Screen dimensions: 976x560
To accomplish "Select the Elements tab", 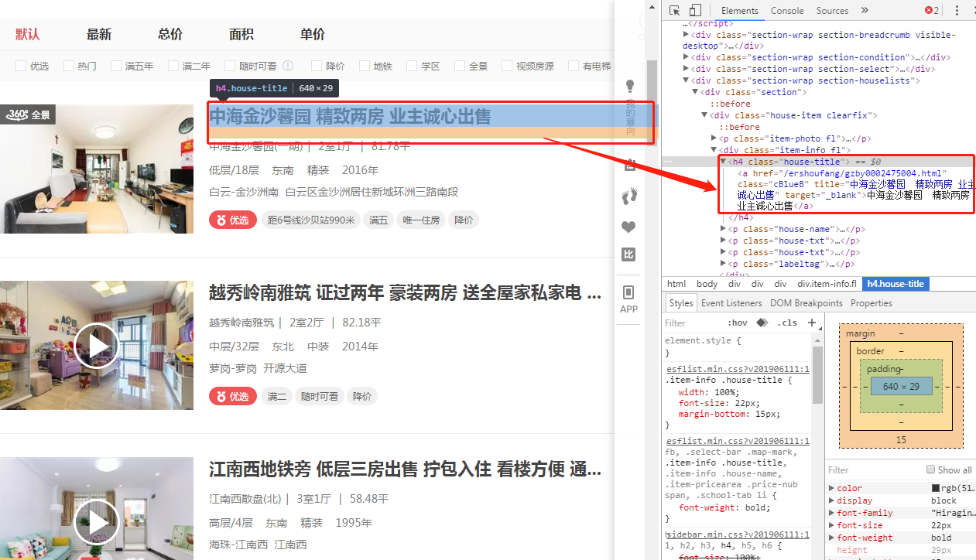I will click(740, 11).
